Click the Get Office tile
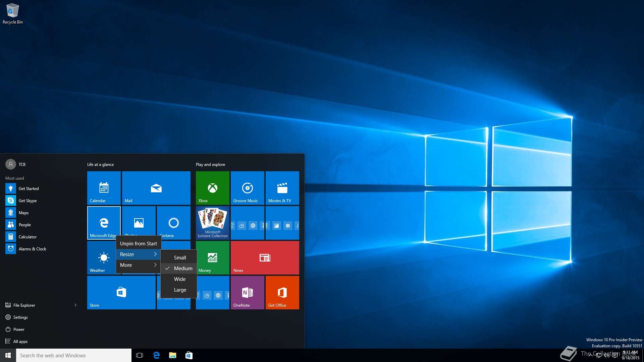This screenshot has width=644, height=362. tap(282, 293)
